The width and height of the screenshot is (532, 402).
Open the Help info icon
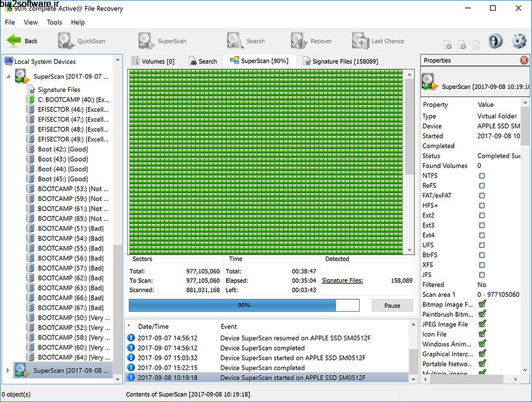click(x=494, y=41)
